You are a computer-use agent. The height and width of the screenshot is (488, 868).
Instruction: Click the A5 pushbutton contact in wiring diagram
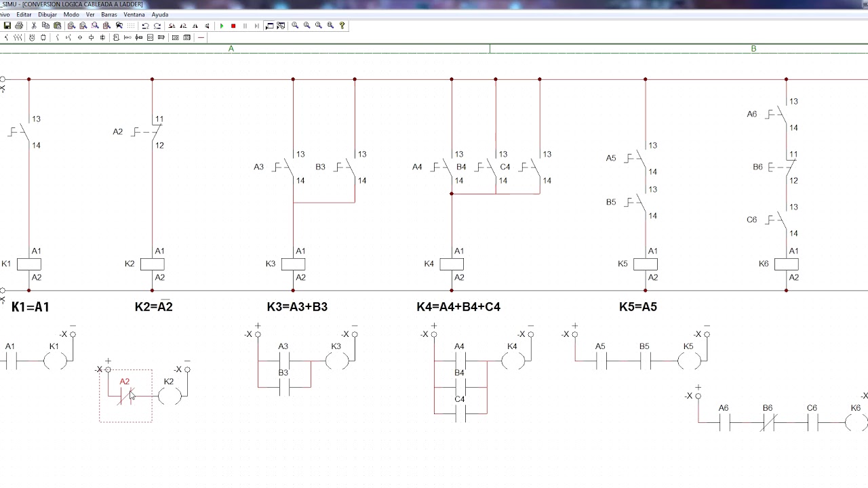coord(637,159)
